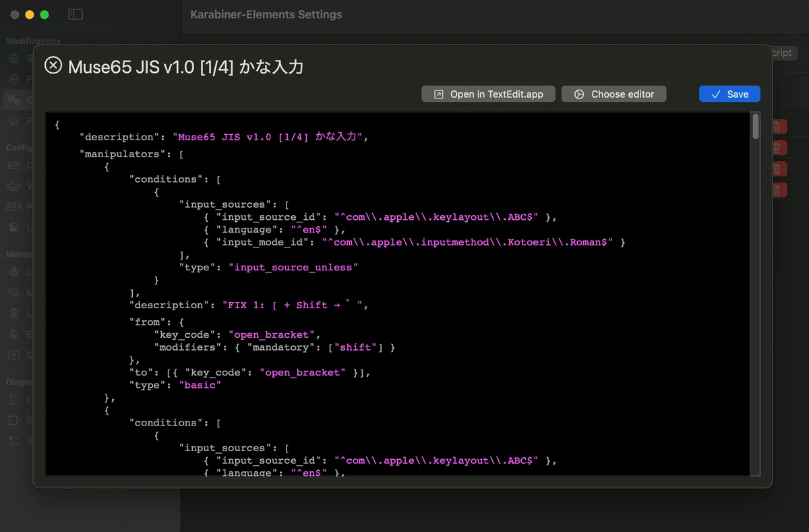Open the Profiles people icon in the sidebar

point(14,207)
